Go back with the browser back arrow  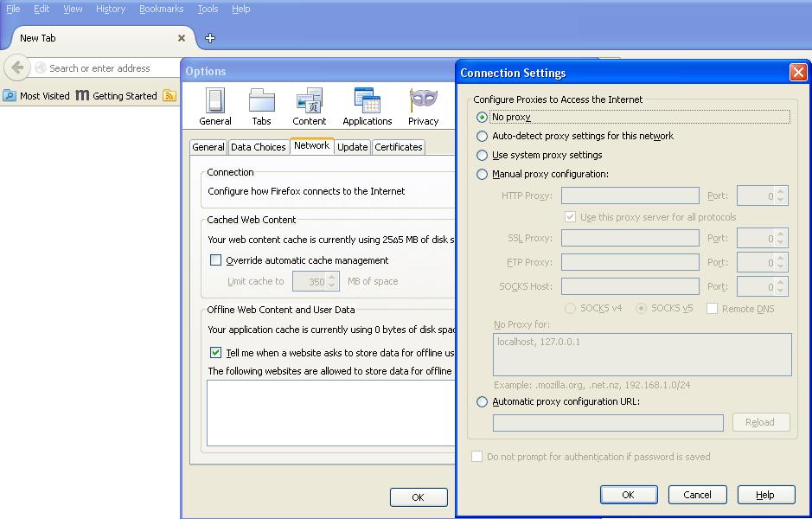(x=17, y=67)
